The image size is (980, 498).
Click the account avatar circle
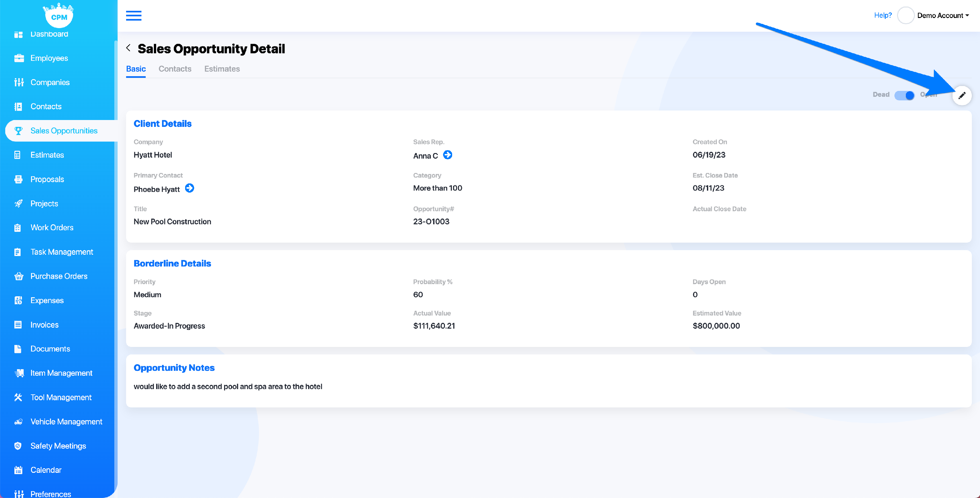click(x=906, y=16)
